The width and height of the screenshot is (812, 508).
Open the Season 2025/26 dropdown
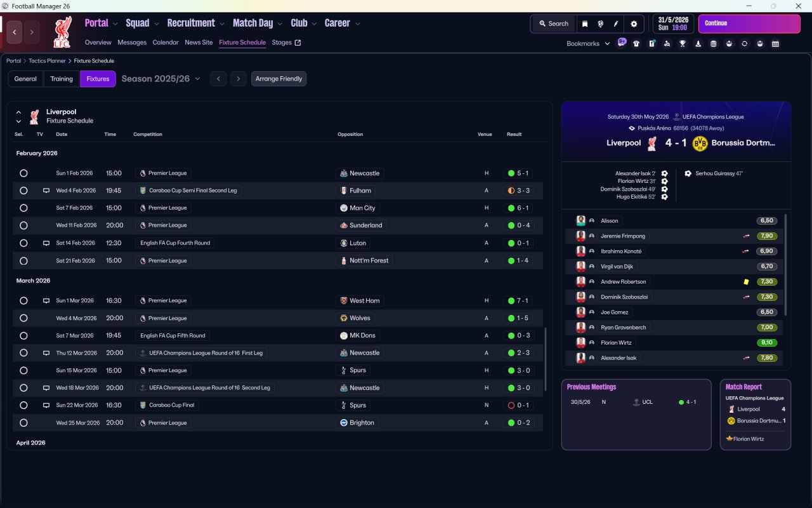pyautogui.click(x=160, y=79)
